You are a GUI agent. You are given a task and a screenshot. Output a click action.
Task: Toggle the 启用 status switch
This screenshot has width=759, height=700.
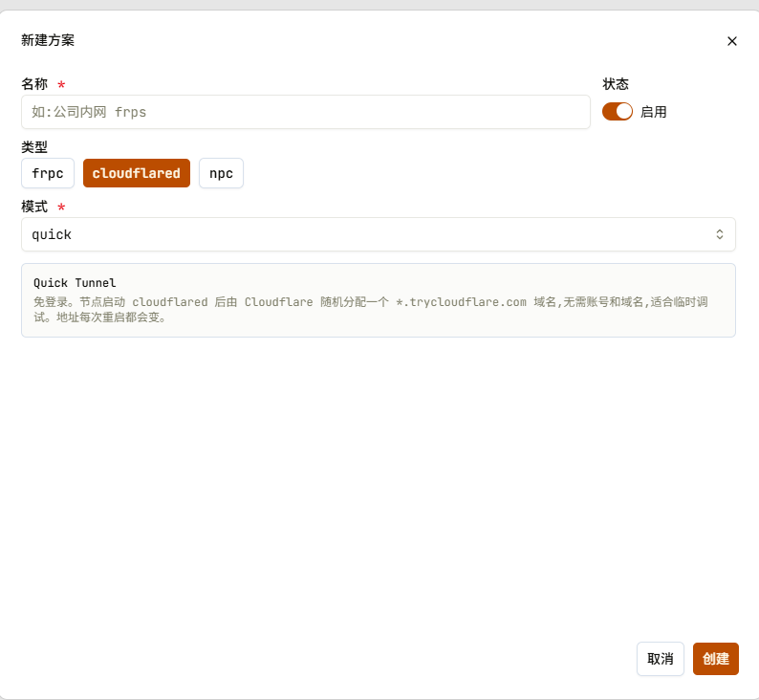pyautogui.click(x=618, y=112)
